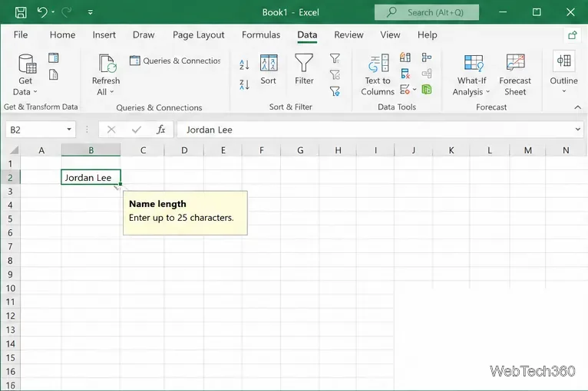Click the Select All corner triangle
Screen dimensions: 588x391
(14, 150)
